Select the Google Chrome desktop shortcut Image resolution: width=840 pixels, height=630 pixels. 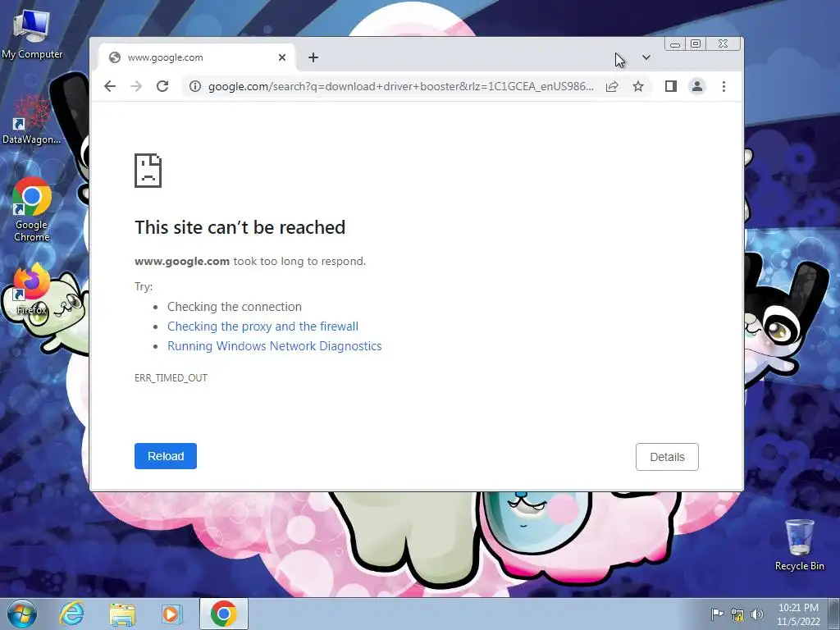32,209
